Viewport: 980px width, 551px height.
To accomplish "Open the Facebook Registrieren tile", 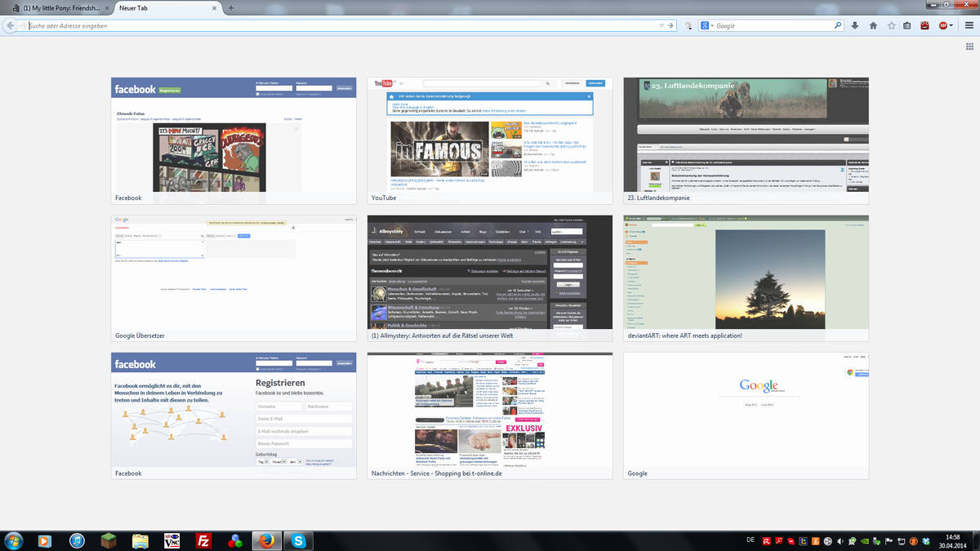I will click(234, 415).
